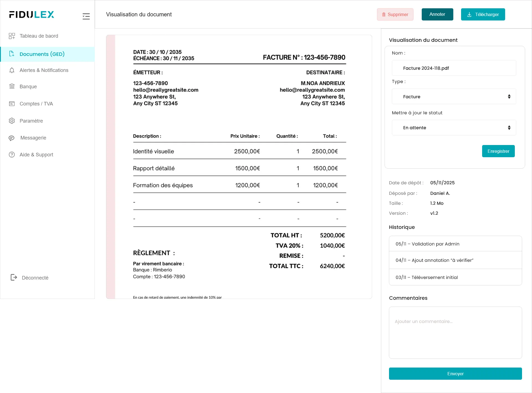
Task: Click the Nom field containing Facture 2024-118.pdf
Action: point(454,68)
